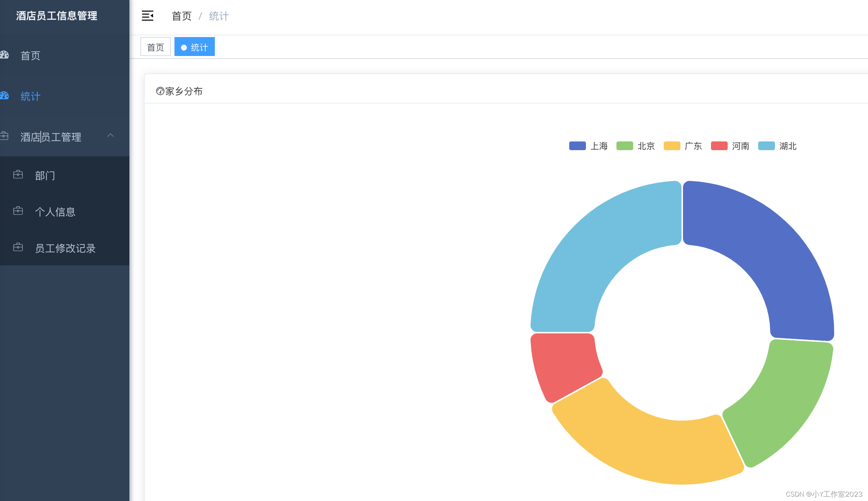Collapse the 酒店员工管理 submenu arrow
The width and height of the screenshot is (868, 501).
click(110, 136)
